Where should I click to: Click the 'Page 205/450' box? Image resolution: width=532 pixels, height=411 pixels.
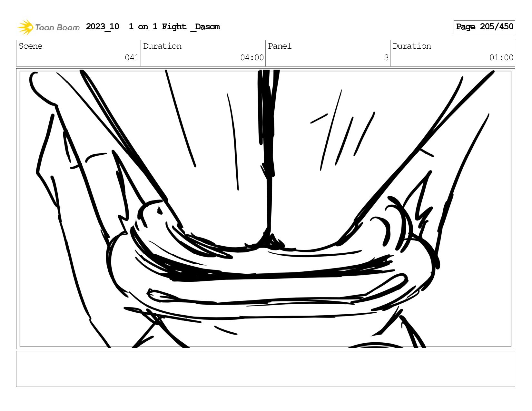[x=484, y=27]
